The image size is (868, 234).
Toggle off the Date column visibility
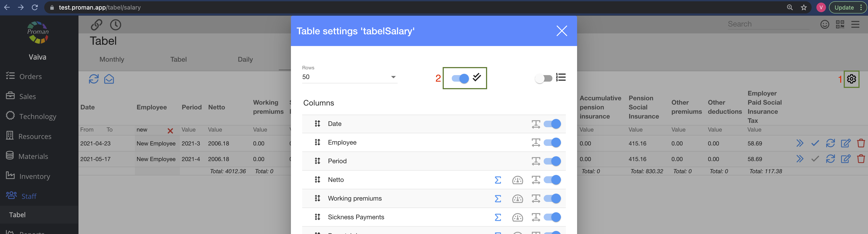[x=553, y=124]
